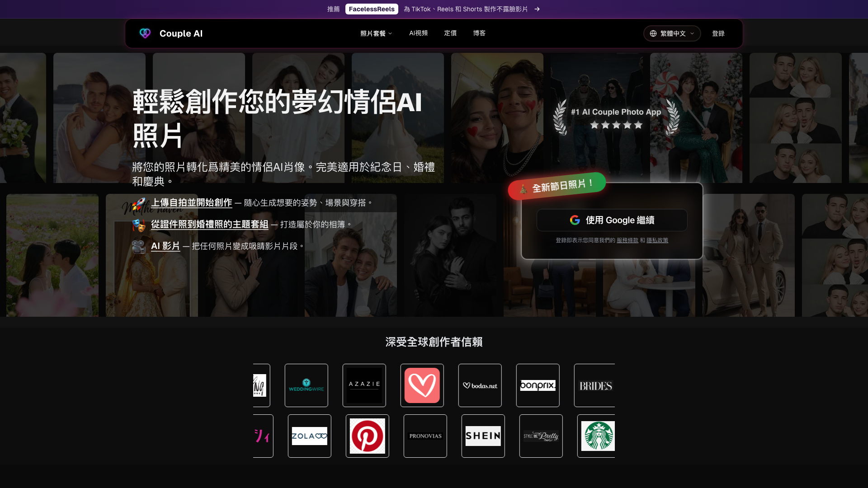Image resolution: width=868 pixels, height=488 pixels.
Task: Click the SHEIN logo tile
Action: pyautogui.click(x=483, y=436)
